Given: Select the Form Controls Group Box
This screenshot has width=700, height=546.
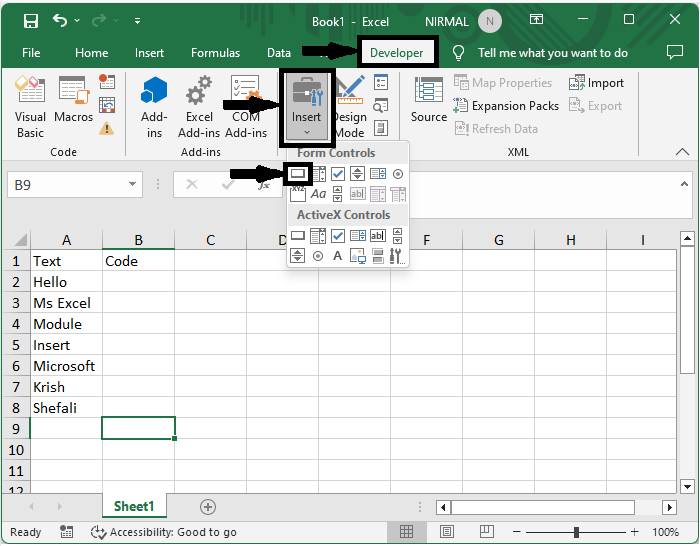Looking at the screenshot, I should point(298,194).
